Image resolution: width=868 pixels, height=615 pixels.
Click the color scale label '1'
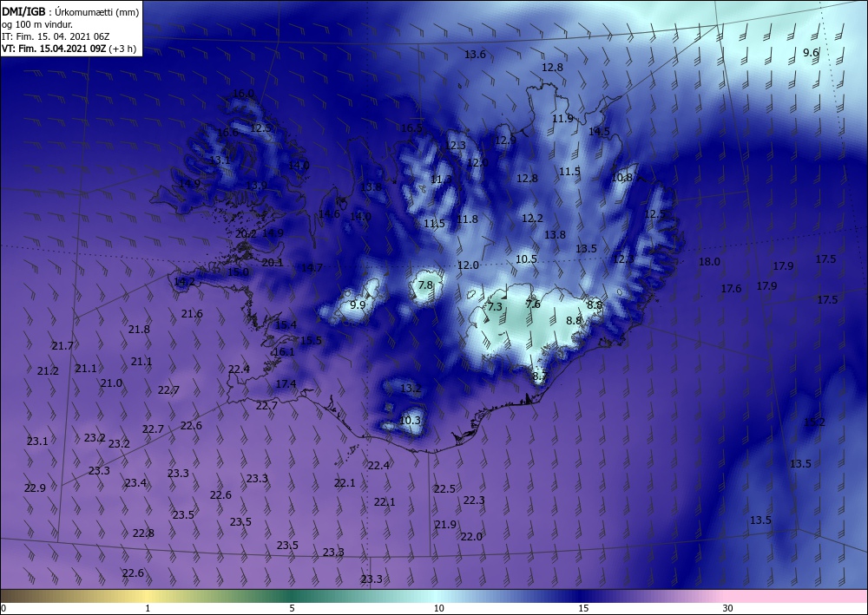148,608
